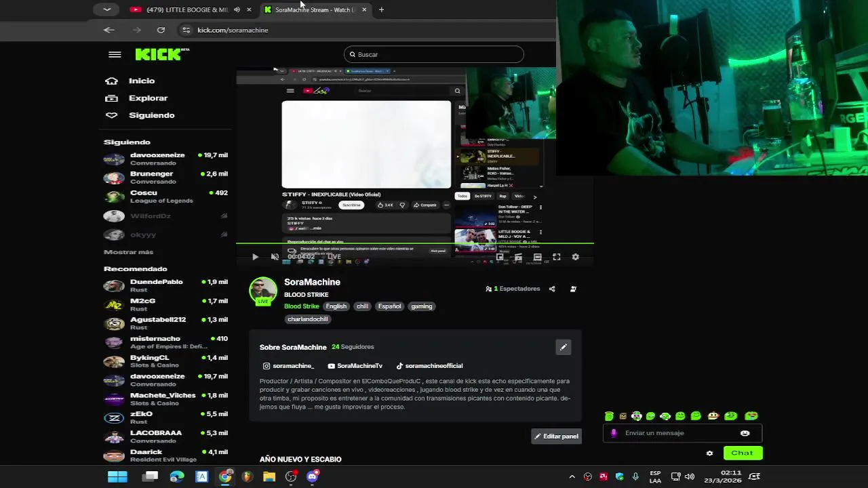Viewport: 868px width, 488px height.
Task: Pick the first green Kick emote
Action: click(609, 416)
